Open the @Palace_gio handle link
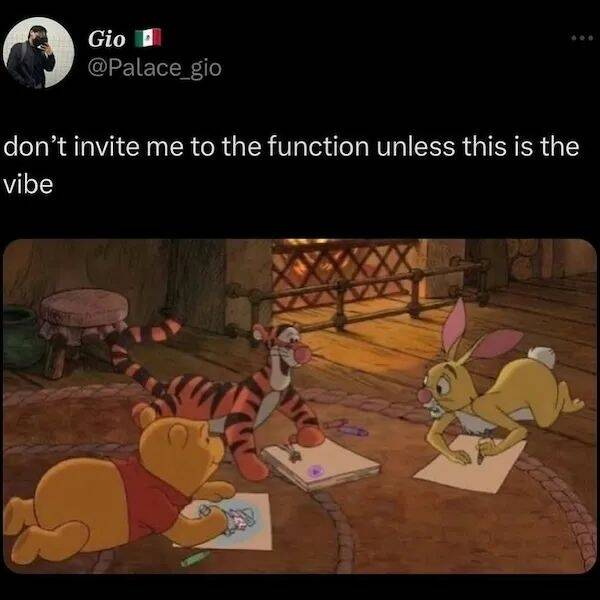 155,68
